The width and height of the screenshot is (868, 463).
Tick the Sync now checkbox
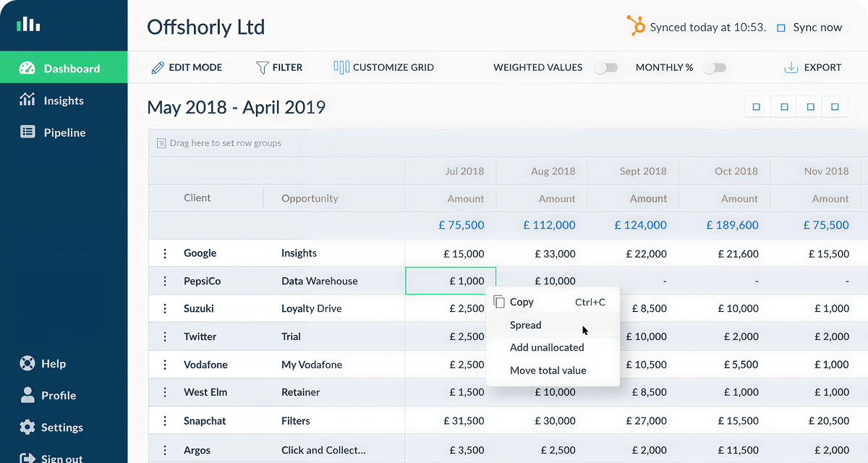(781, 27)
